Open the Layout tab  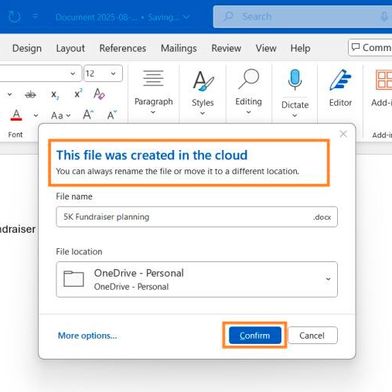[x=70, y=48]
